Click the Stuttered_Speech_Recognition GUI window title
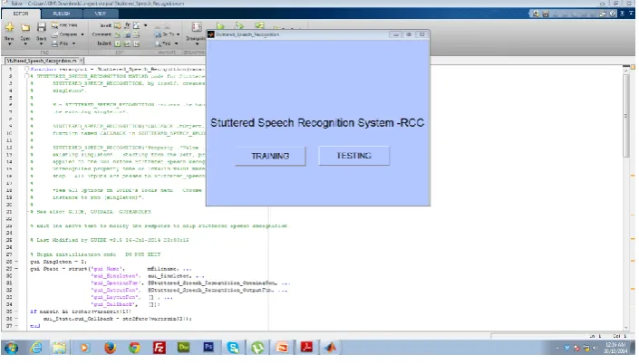The image size is (639, 364). click(x=247, y=34)
